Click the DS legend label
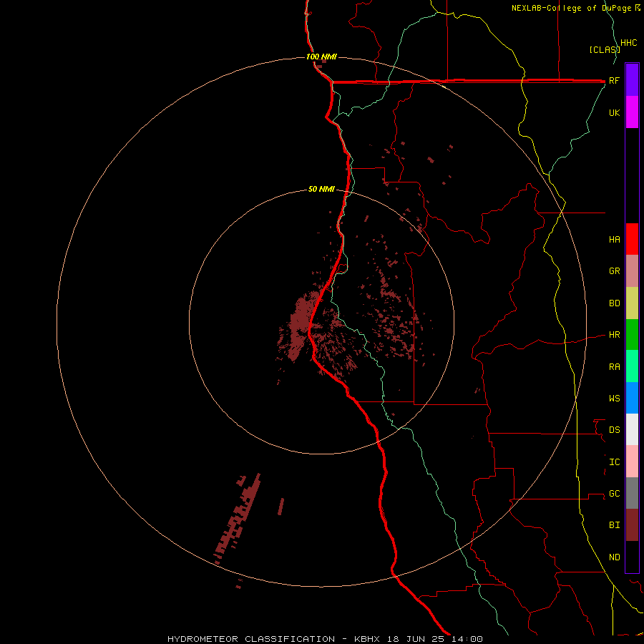 (614, 429)
